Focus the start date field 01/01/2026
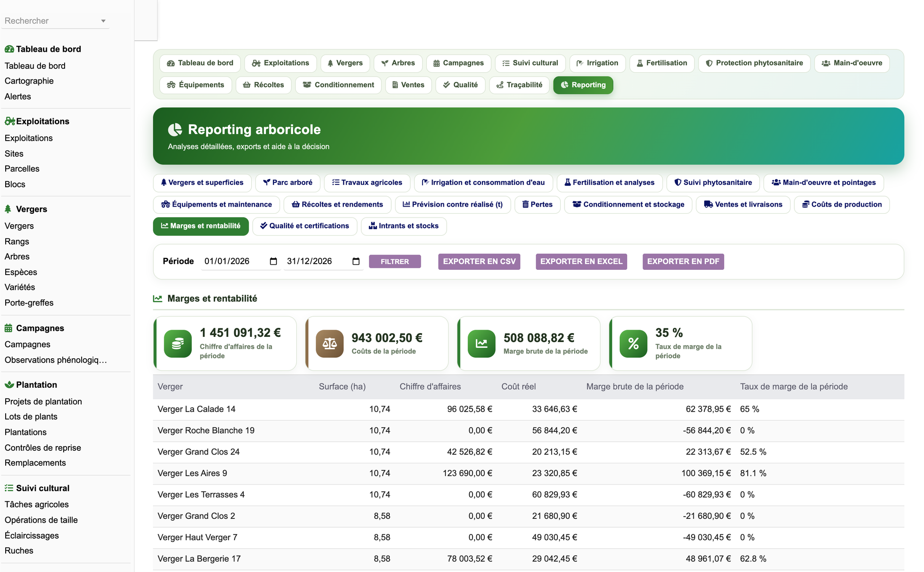This screenshot has height=572, width=924. 241,261
